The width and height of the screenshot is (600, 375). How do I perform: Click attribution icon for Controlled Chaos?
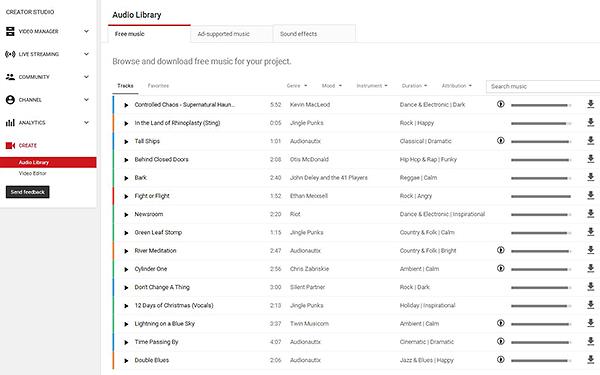[x=501, y=104]
